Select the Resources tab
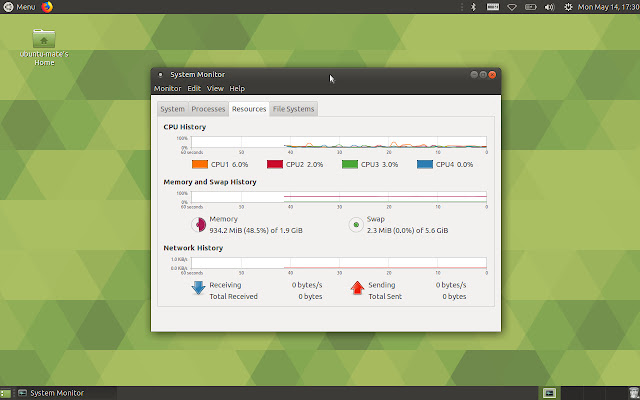Image resolution: width=640 pixels, height=400 pixels. [249, 109]
